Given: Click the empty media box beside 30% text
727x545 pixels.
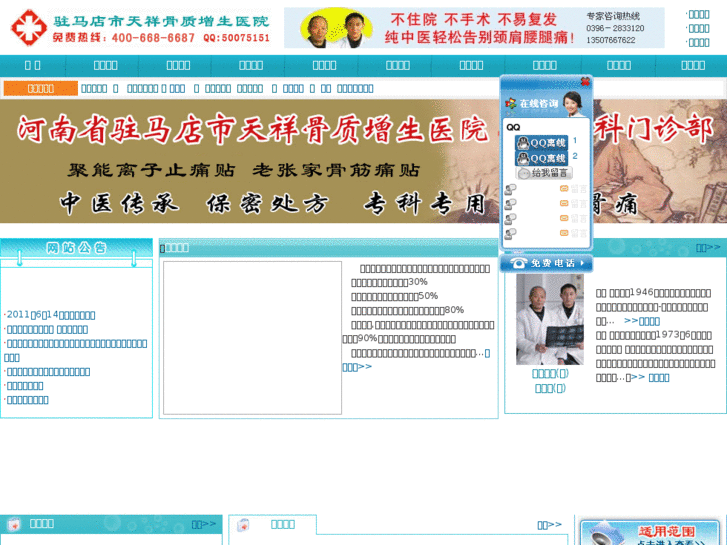Looking at the screenshot, I should pyautogui.click(x=252, y=338).
